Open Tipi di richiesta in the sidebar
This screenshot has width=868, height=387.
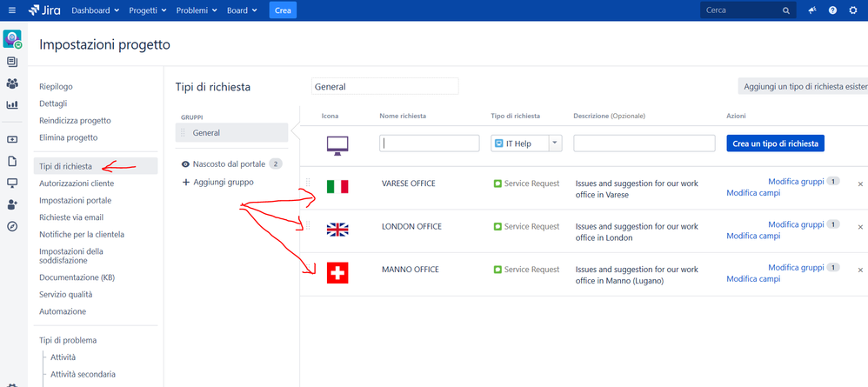click(x=96, y=166)
